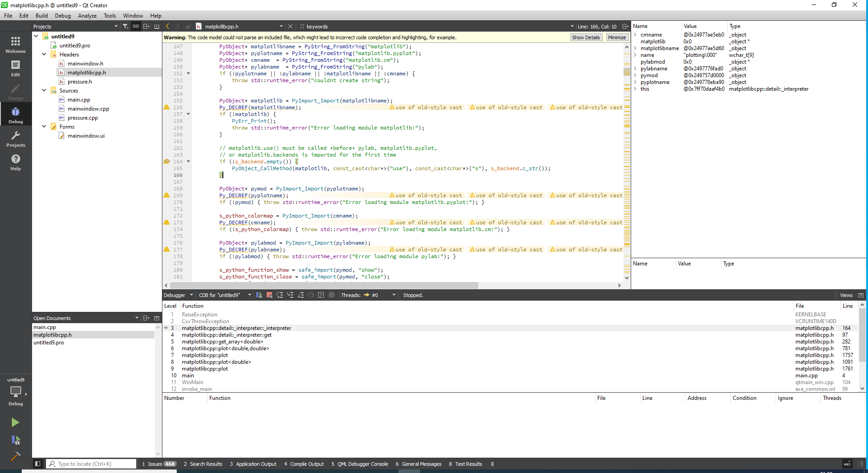Filter the Projects tree
The image size is (868, 473).
pyautogui.click(x=125, y=27)
